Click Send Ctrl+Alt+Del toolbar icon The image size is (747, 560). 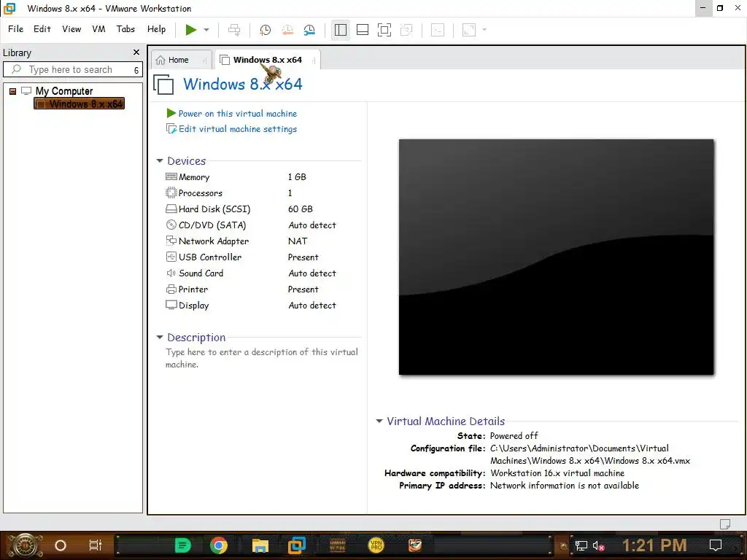click(234, 30)
